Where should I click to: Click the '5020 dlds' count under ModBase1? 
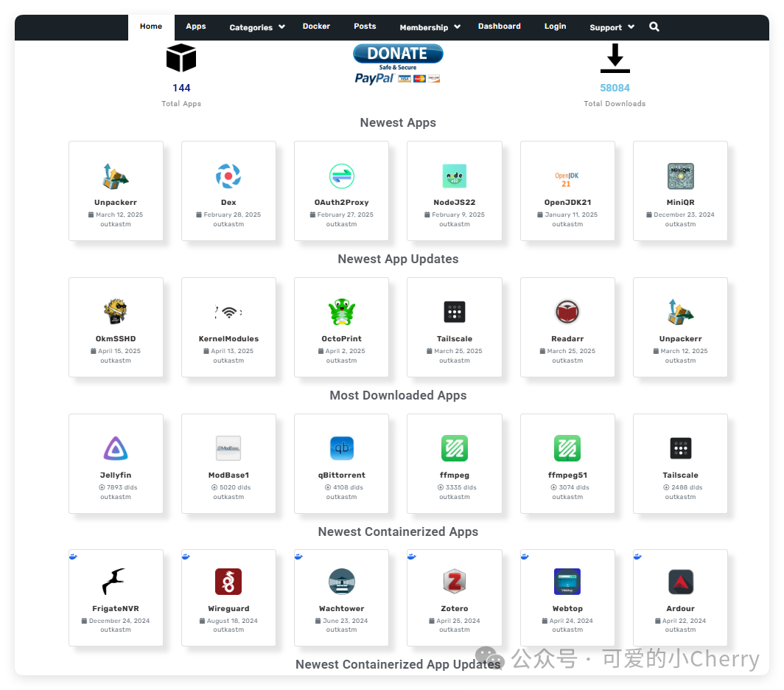pos(231,487)
